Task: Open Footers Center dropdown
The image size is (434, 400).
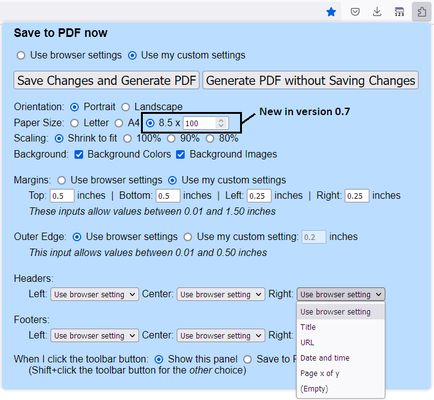Action: tap(221, 335)
